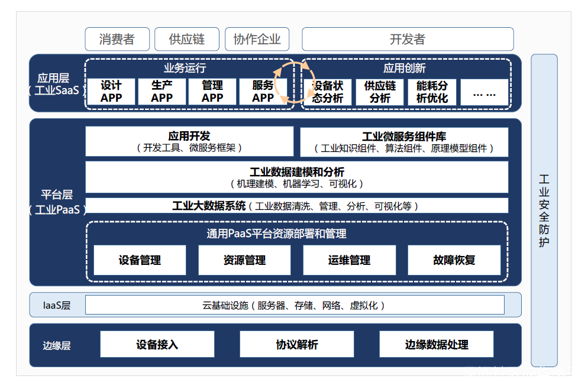Click the 应用层 (工业SaaS) label
Screen dimensions: 588x389
click(57, 85)
